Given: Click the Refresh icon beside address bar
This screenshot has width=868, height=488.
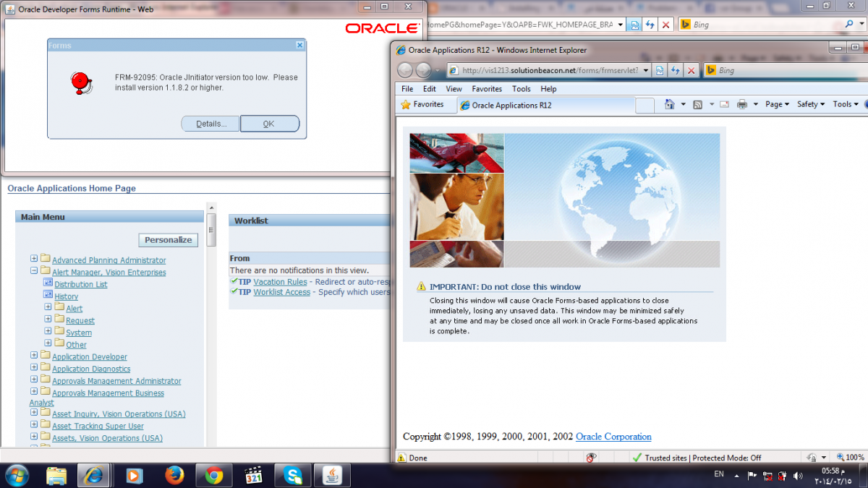Looking at the screenshot, I should point(675,70).
